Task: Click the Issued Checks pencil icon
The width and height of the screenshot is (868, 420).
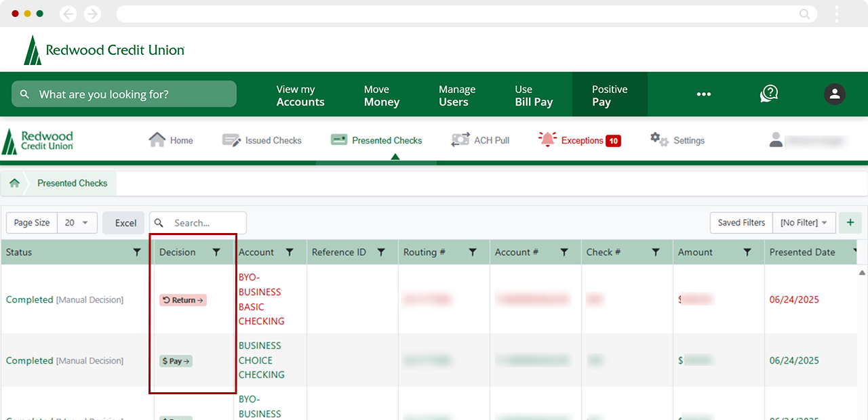Action: pyautogui.click(x=231, y=140)
